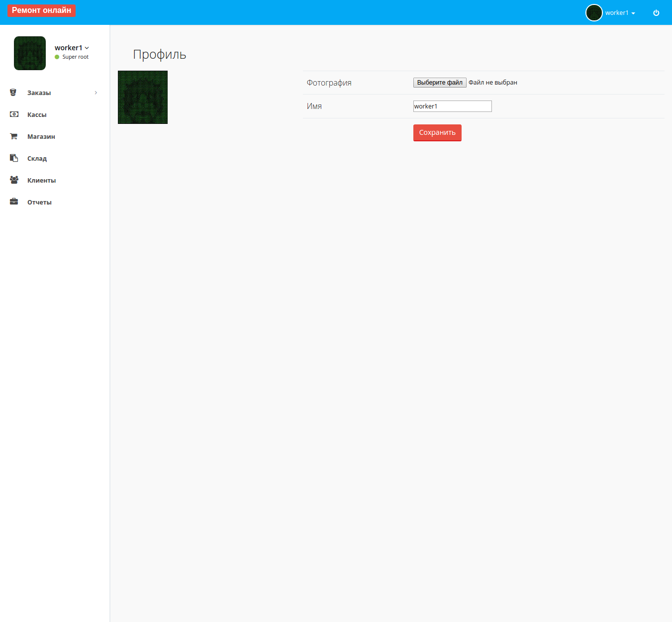
Task: Click the Ремонт онлайн logo link
Action: [x=41, y=10]
